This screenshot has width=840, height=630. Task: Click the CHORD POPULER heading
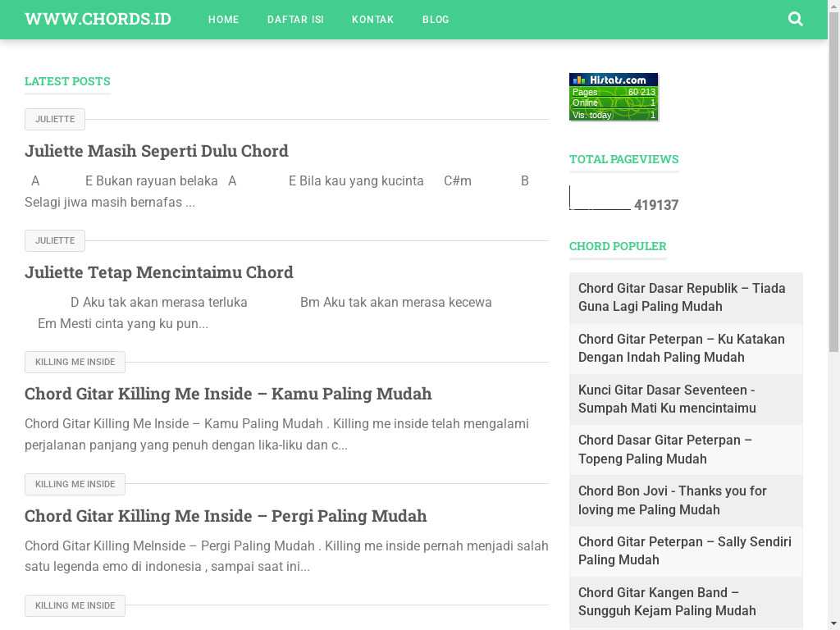coord(618,246)
